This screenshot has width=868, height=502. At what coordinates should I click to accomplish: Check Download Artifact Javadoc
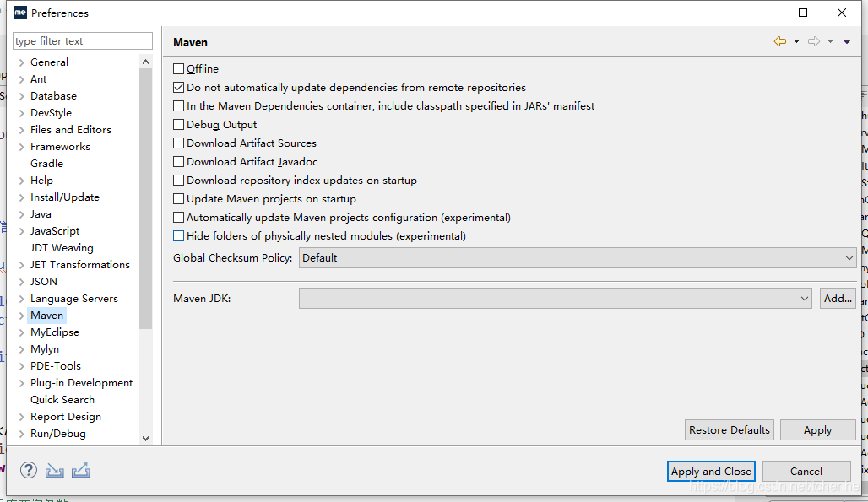coord(178,161)
